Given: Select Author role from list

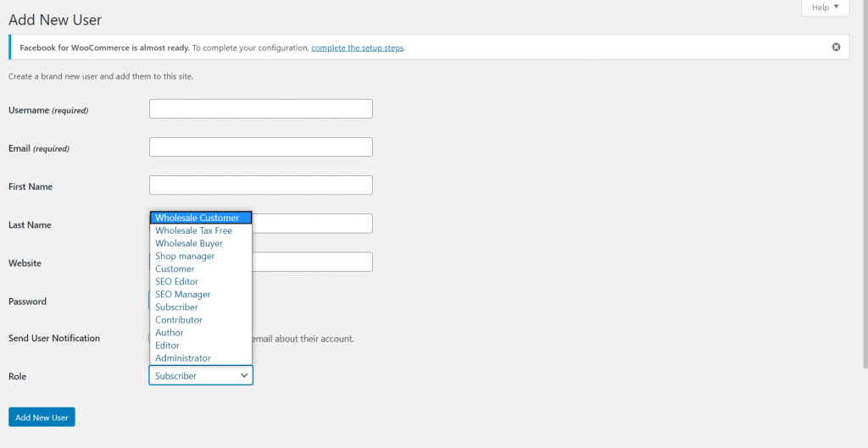Looking at the screenshot, I should (x=201, y=333).
